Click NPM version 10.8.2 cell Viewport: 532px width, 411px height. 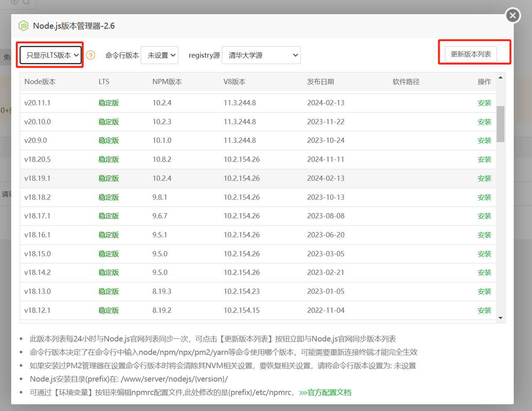click(x=162, y=160)
